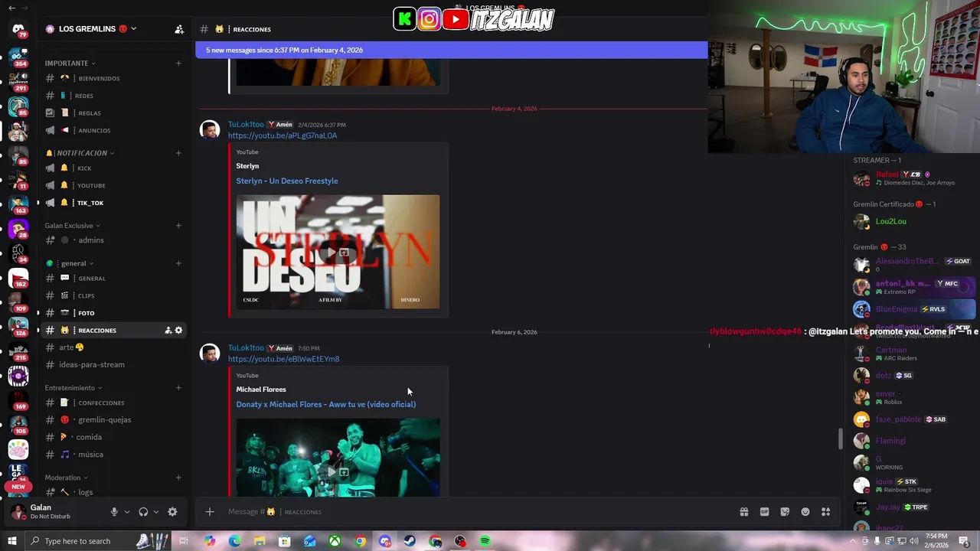Open the ANUNCIOS channel

click(x=94, y=130)
